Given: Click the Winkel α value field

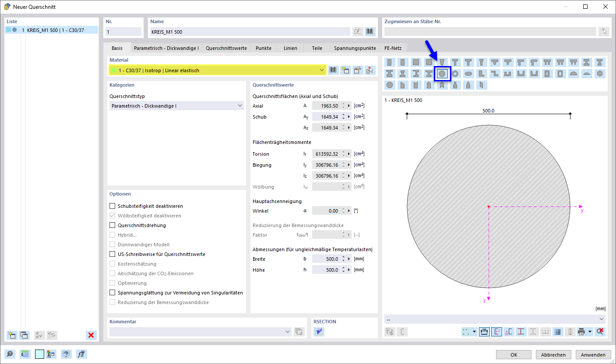Looking at the screenshot, I should pyautogui.click(x=326, y=211).
